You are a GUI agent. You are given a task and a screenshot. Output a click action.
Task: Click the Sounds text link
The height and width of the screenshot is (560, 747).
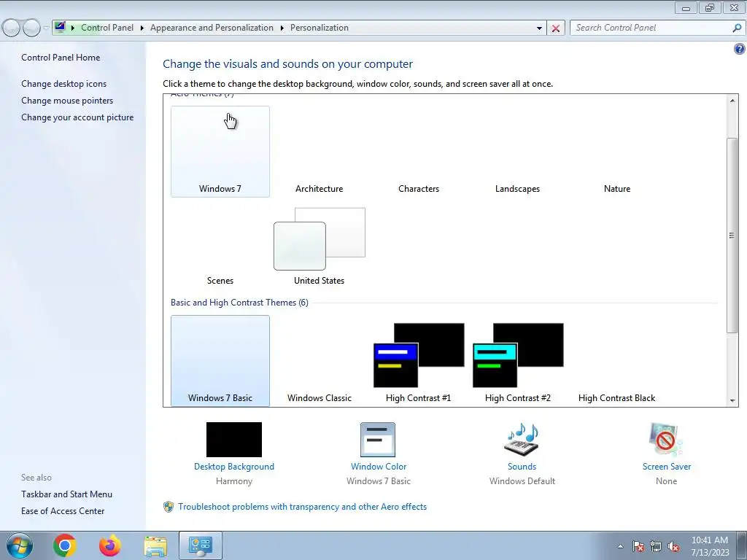click(x=522, y=467)
